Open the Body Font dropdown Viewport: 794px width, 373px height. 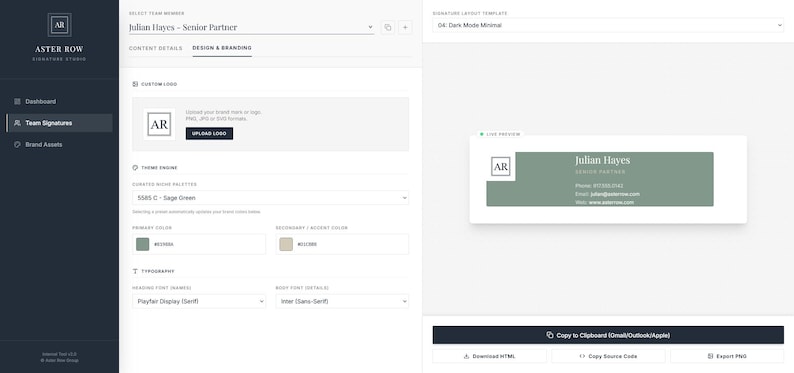(x=342, y=301)
